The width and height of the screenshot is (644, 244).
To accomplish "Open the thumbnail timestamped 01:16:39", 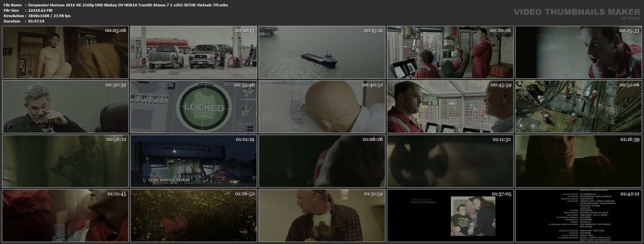I will [578, 161].
